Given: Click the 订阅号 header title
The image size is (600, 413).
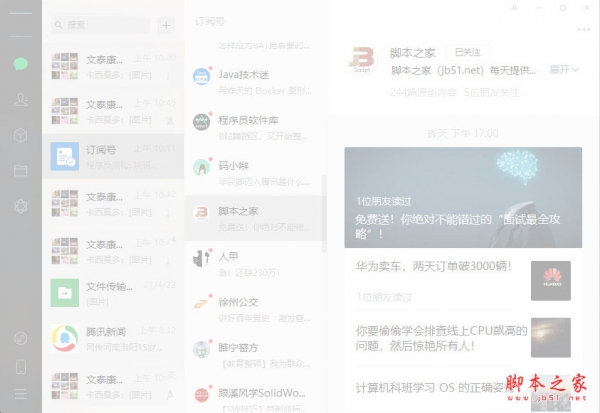Looking at the screenshot, I should pos(210,22).
